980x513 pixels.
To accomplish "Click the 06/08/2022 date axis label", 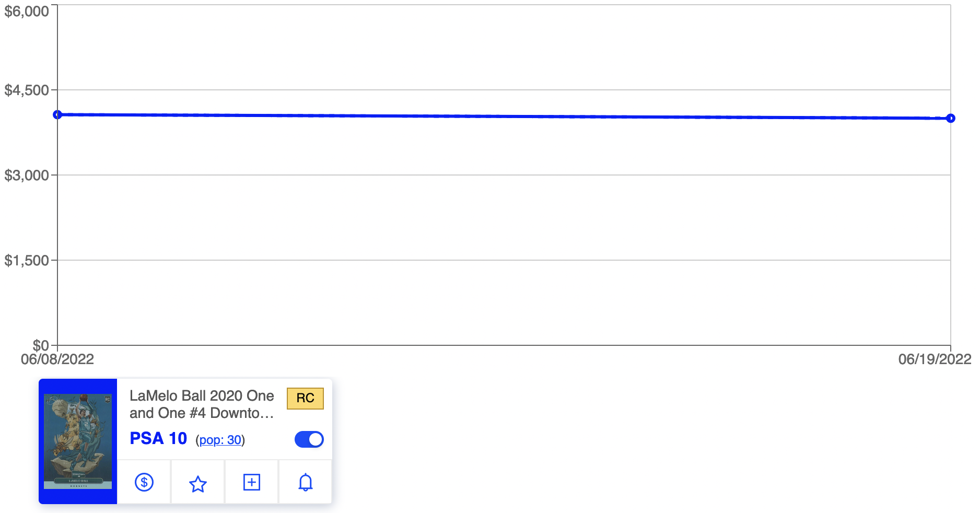I will tap(57, 359).
